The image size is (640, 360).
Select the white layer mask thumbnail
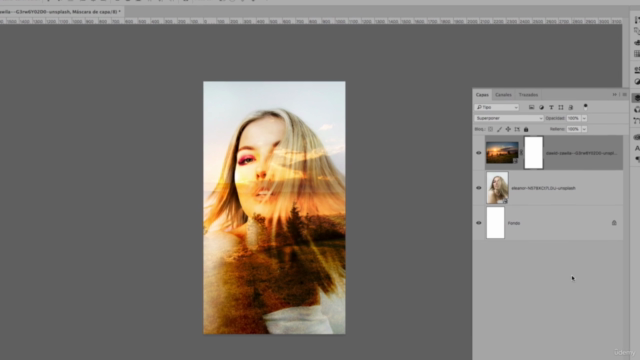click(533, 153)
